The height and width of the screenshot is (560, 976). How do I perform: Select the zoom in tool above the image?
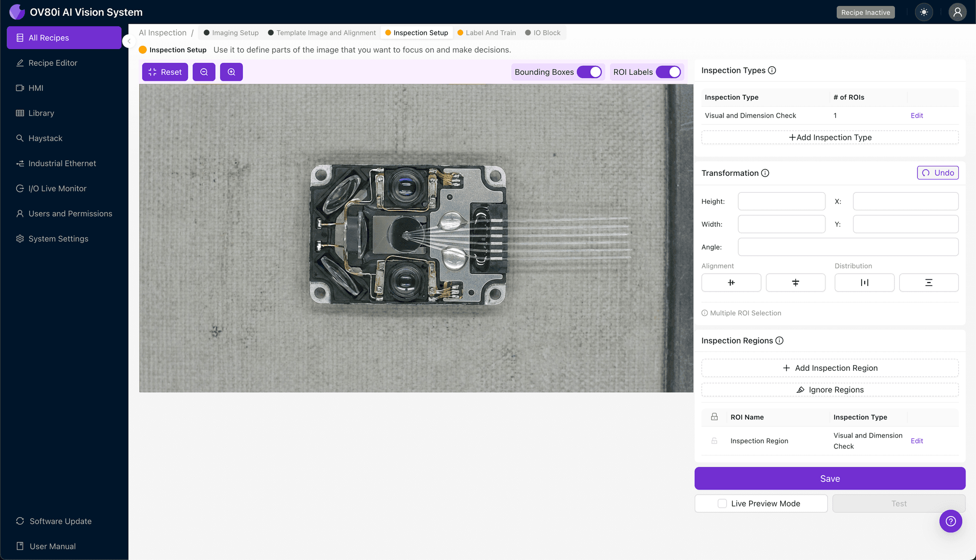coord(232,71)
